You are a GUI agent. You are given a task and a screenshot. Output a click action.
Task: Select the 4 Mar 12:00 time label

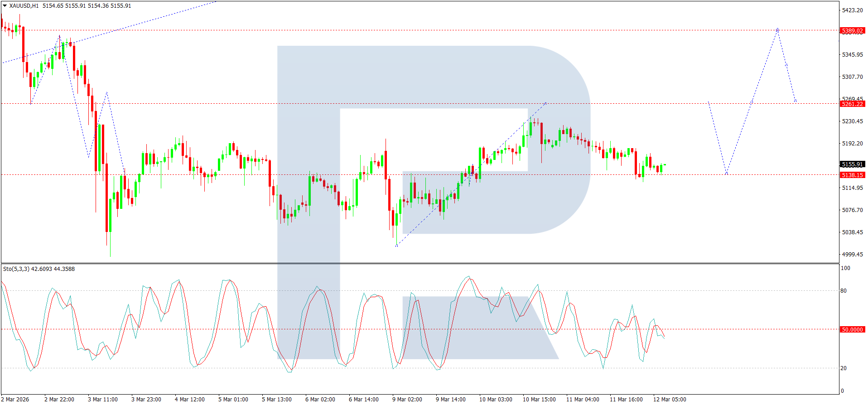190,400
